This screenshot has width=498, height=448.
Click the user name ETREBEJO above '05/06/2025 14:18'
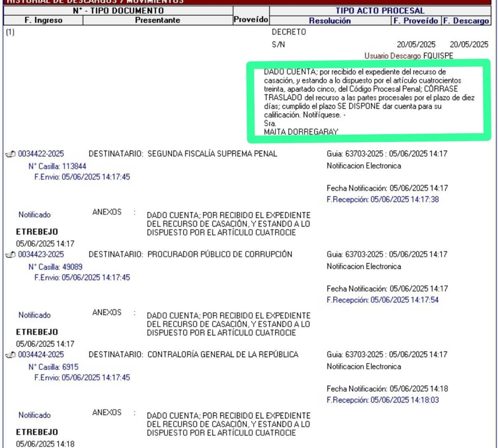(37, 432)
